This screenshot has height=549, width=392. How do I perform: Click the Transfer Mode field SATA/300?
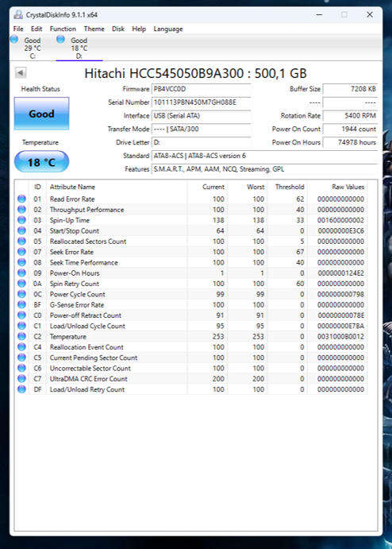[201, 129]
